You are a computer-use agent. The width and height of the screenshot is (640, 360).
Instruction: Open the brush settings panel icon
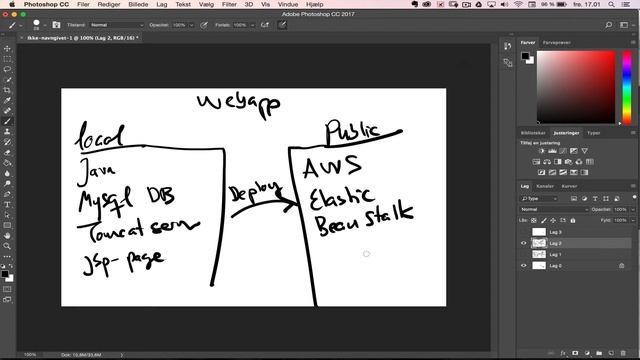tap(56, 25)
